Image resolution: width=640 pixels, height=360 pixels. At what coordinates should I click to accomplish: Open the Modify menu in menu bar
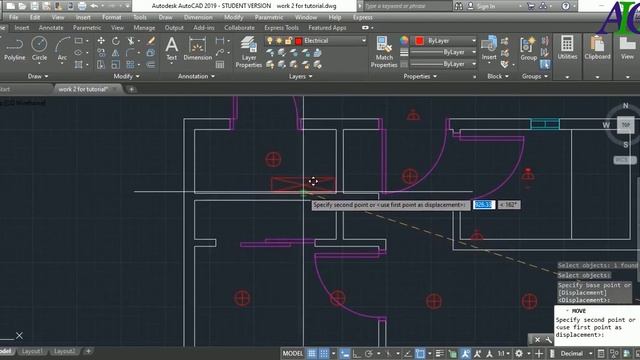click(233, 17)
